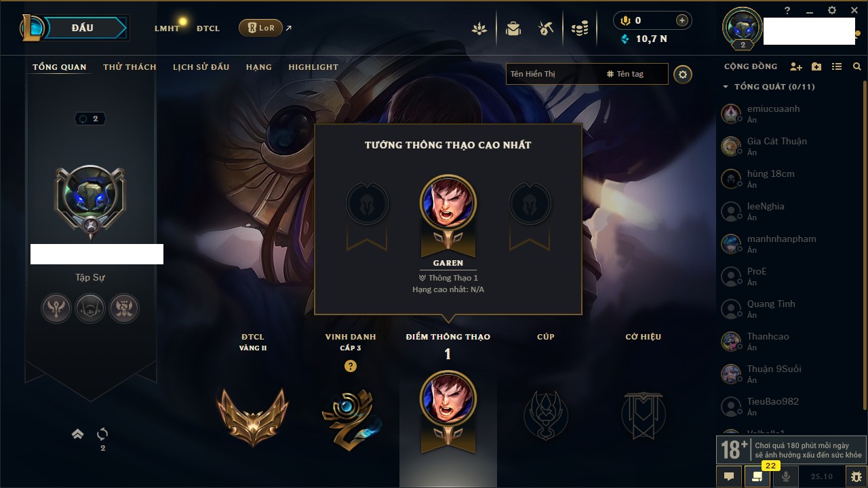This screenshot has height=488, width=868.
Task: Click the plus button to buy RP
Action: (x=682, y=20)
